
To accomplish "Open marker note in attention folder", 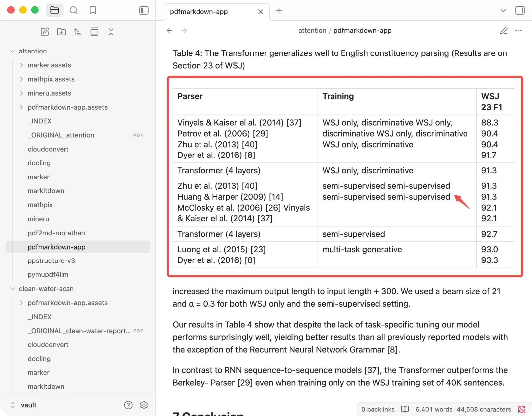I will pyautogui.click(x=78, y=177).
